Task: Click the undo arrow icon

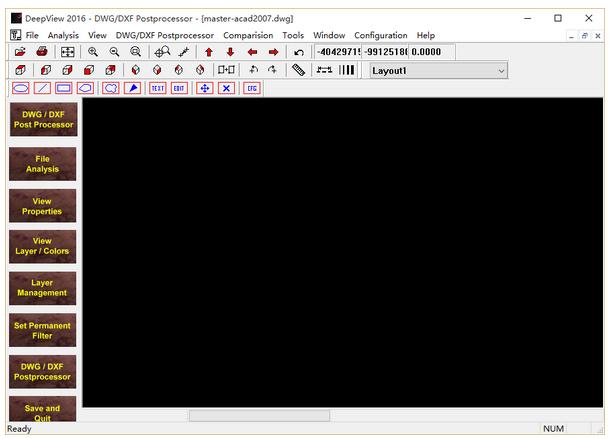Action: [299, 52]
